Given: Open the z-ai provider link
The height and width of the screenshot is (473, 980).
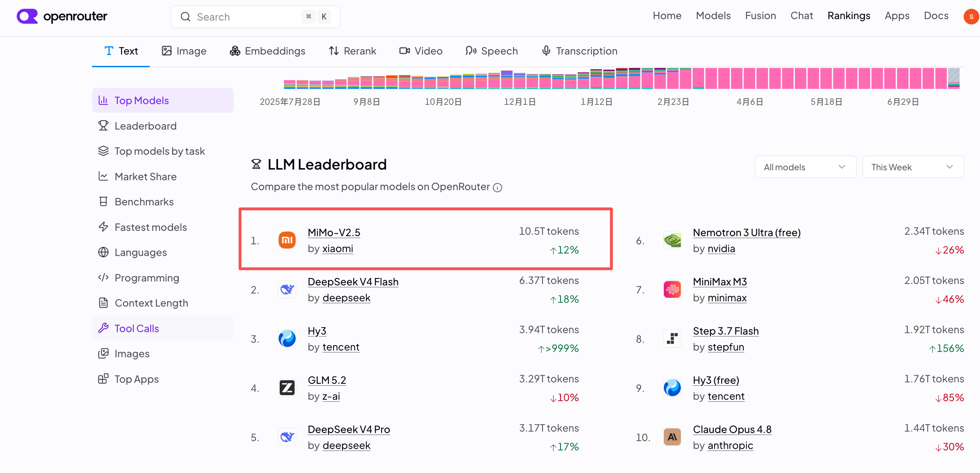Looking at the screenshot, I should (x=331, y=396).
